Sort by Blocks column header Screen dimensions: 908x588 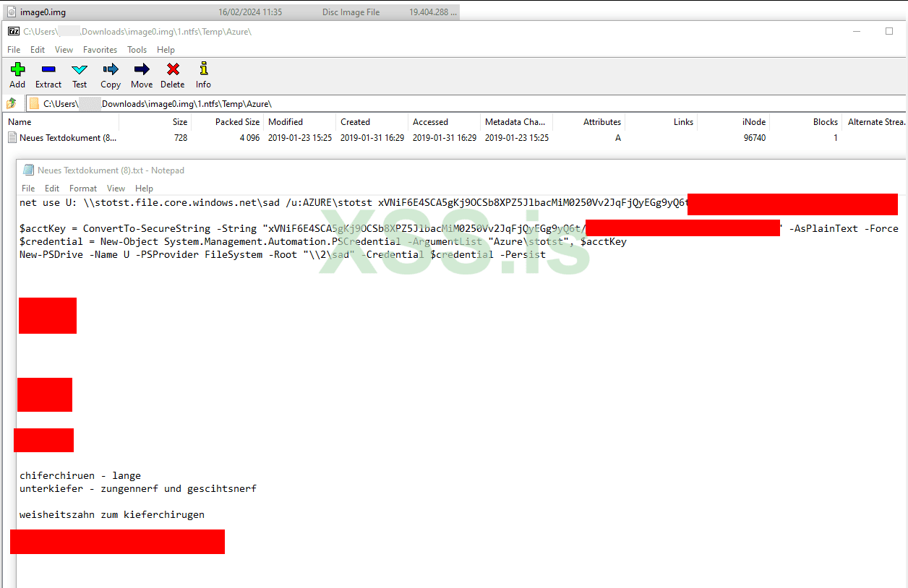(x=805, y=122)
